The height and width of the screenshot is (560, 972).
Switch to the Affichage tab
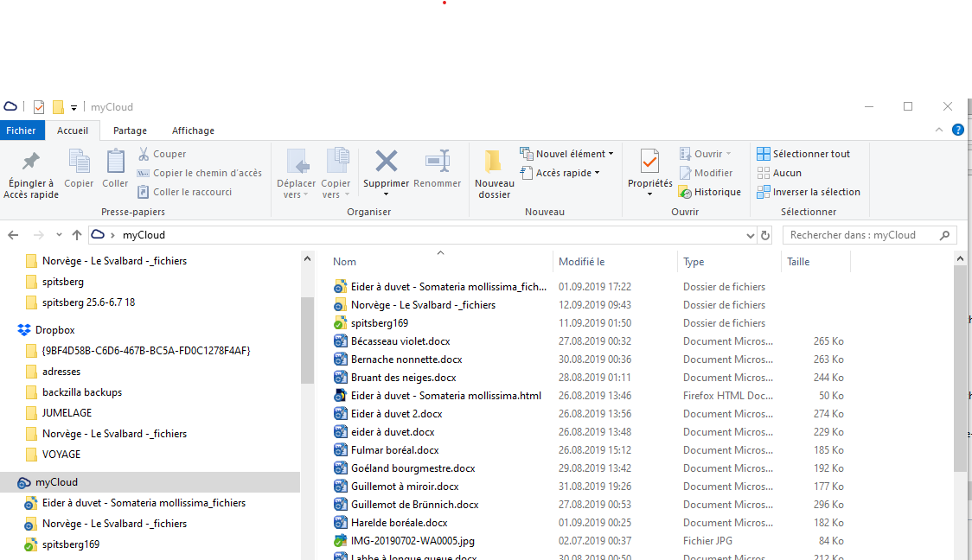(193, 130)
